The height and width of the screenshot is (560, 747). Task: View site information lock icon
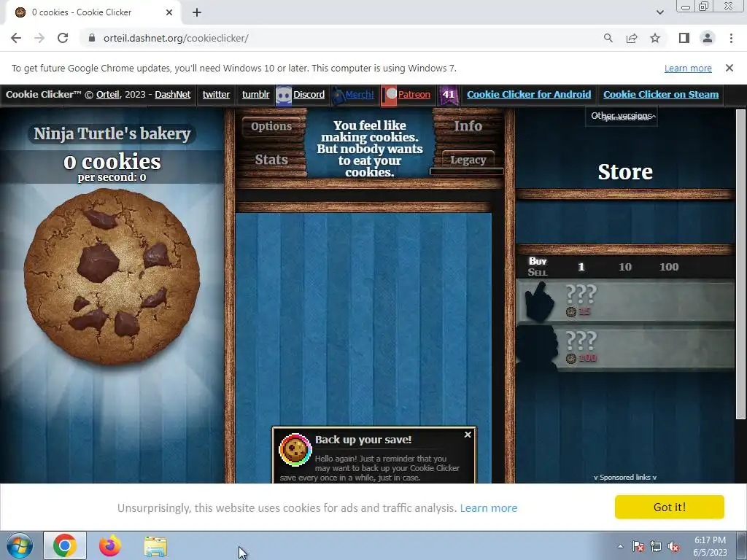point(91,38)
